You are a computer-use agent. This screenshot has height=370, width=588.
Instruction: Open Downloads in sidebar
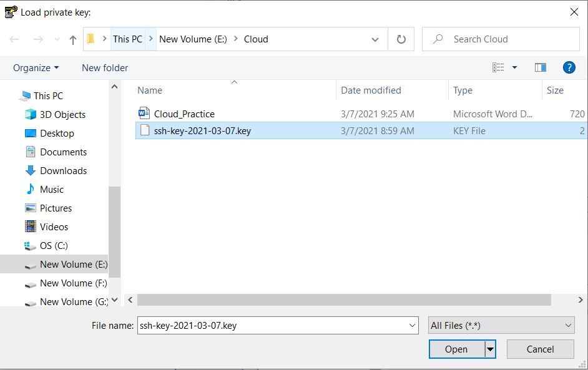pos(64,171)
